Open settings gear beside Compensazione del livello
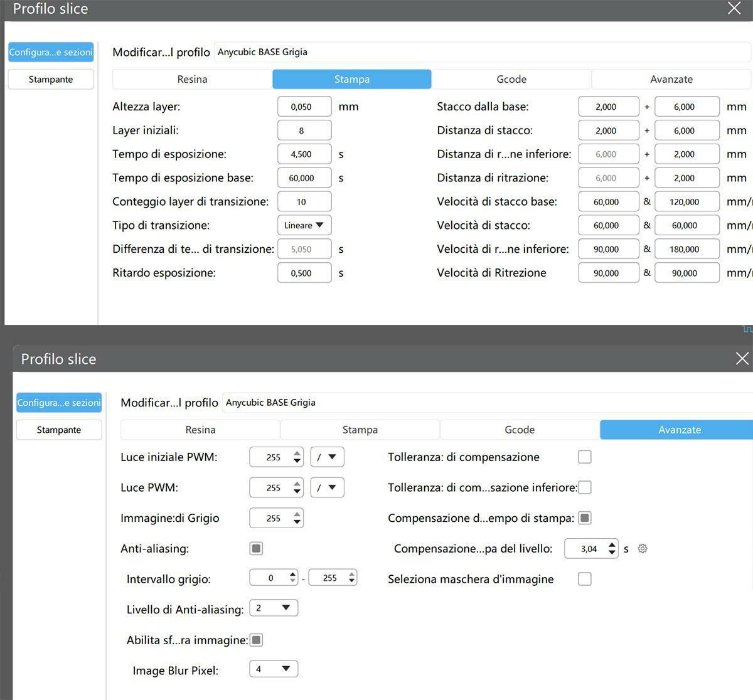753x700 pixels. point(642,549)
